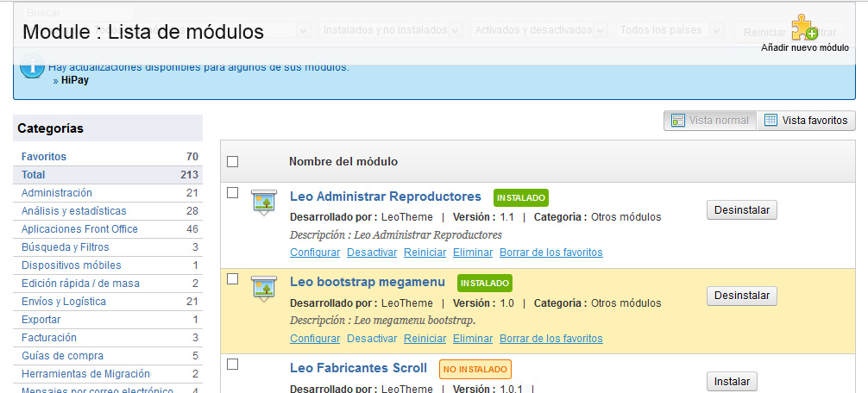Screen dimensions: 868x393
Task: Open the Leo Fabricantes Scroll title link
Action: (359, 367)
